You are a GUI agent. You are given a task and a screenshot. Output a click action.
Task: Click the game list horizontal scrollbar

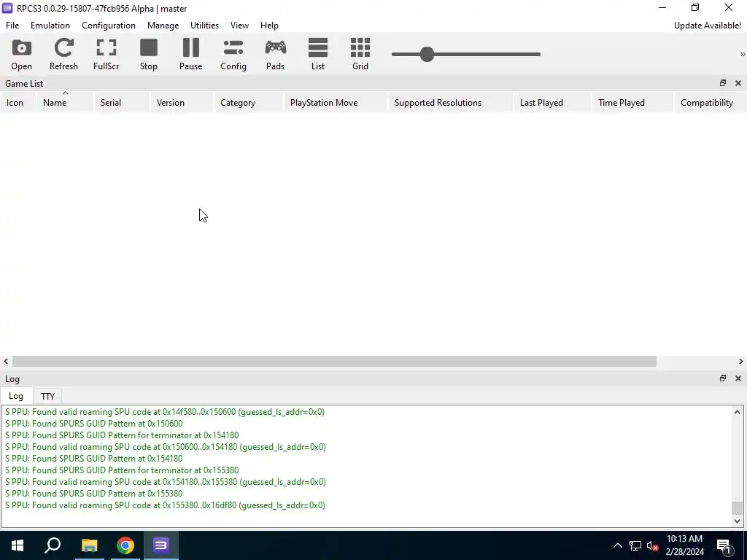[334, 362]
